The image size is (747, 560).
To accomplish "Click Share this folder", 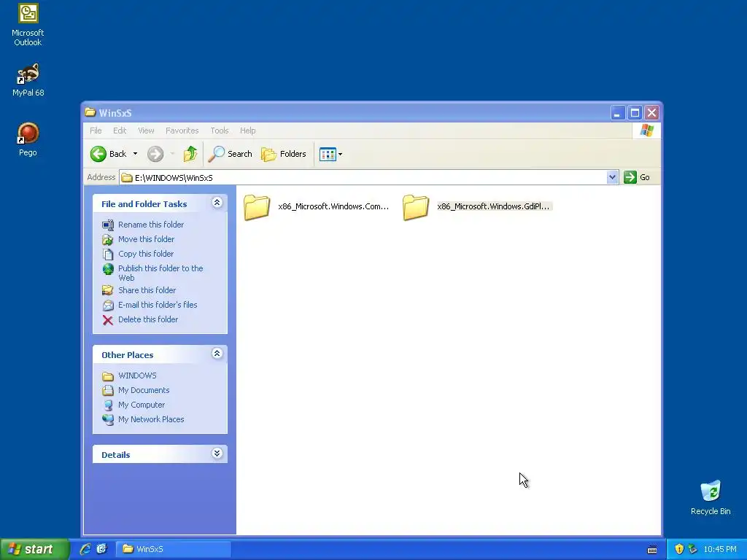I will (x=147, y=290).
